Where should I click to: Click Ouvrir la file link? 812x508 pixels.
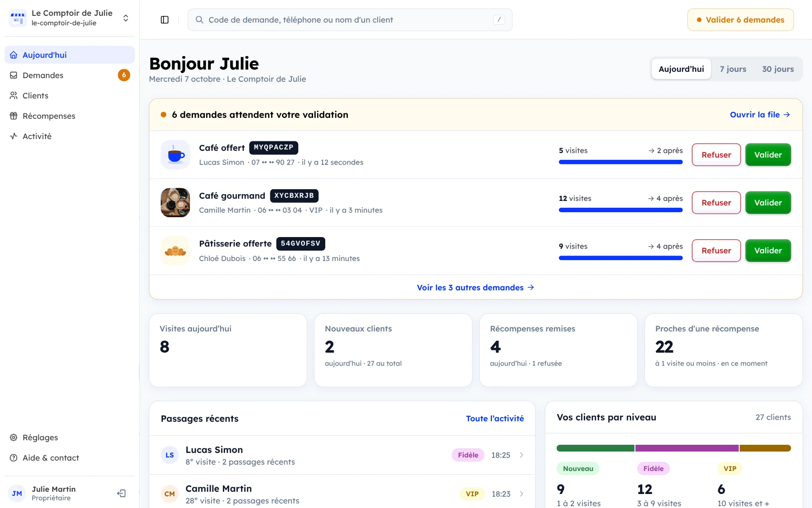[x=760, y=115]
